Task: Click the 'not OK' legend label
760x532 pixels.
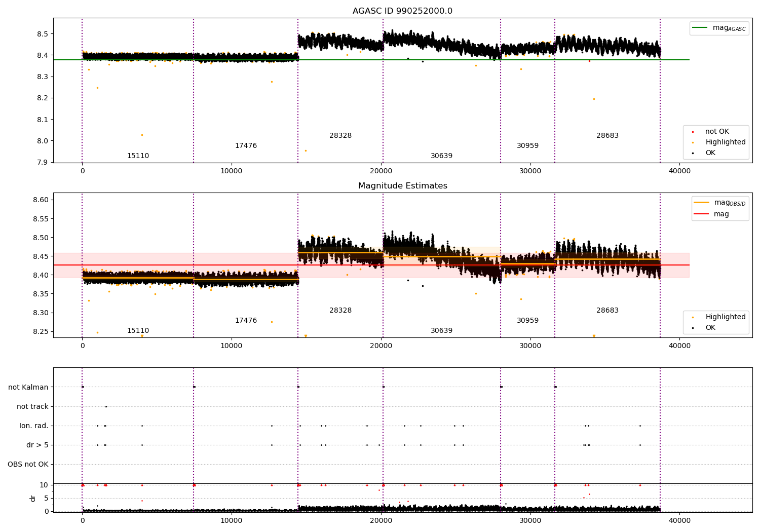Action: point(717,132)
